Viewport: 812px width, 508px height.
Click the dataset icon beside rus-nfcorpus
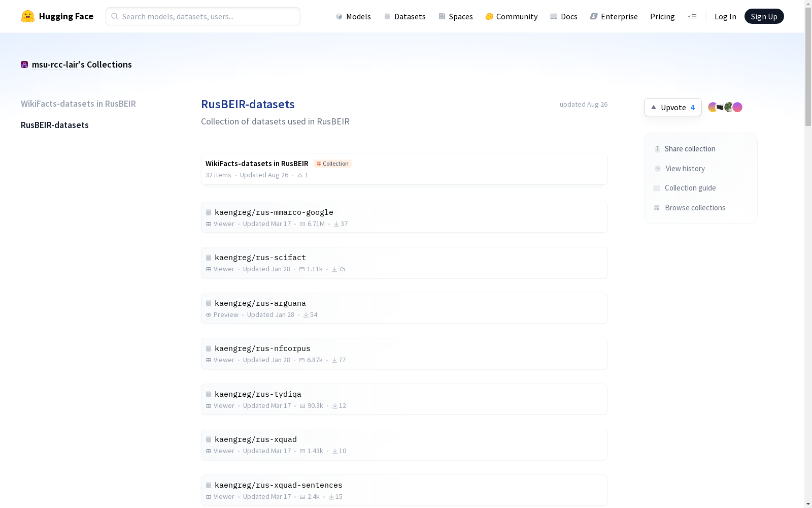(x=209, y=348)
